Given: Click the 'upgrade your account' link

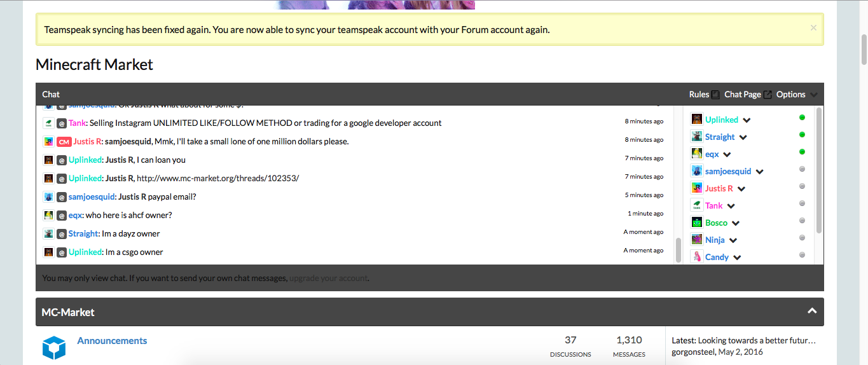Looking at the screenshot, I should point(328,278).
